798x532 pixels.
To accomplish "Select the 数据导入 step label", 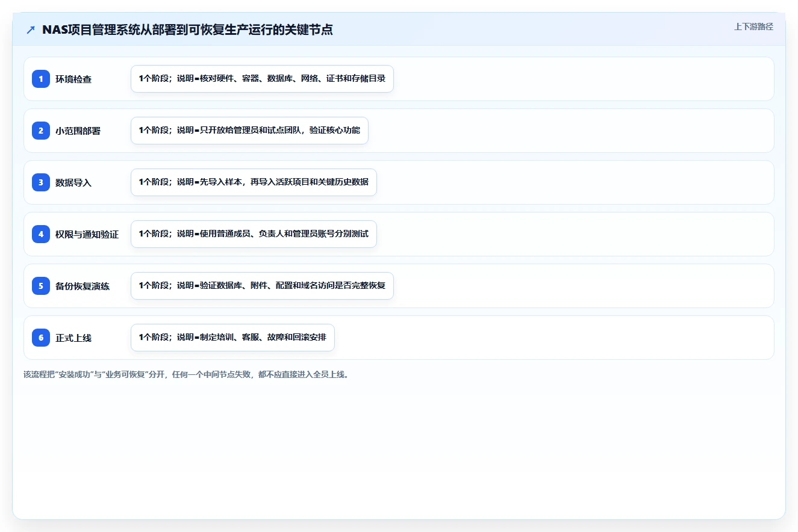I will 73,182.
